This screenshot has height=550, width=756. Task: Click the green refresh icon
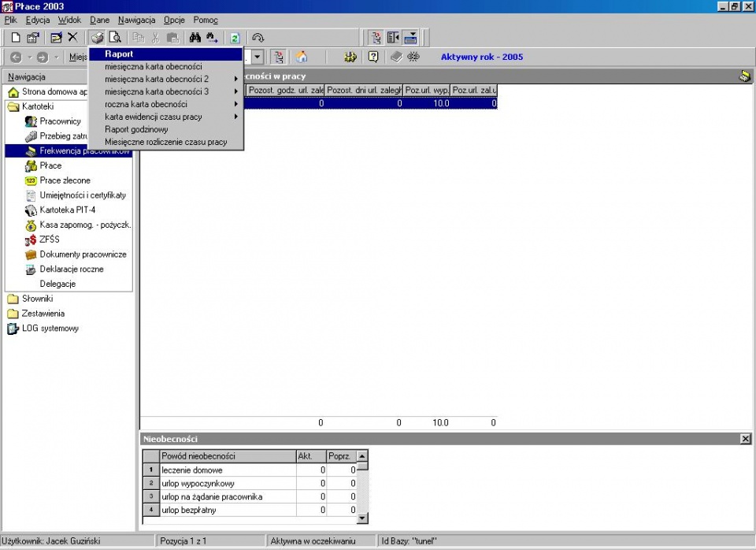tap(235, 38)
